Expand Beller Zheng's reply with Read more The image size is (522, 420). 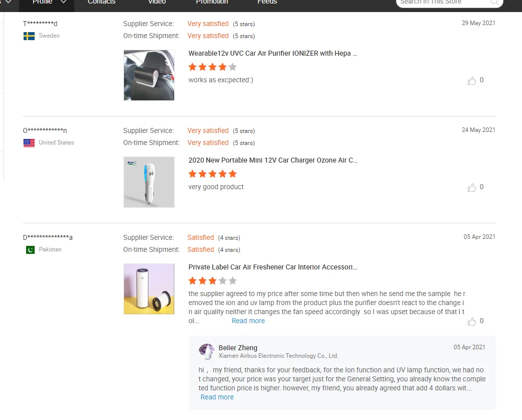tap(217, 397)
